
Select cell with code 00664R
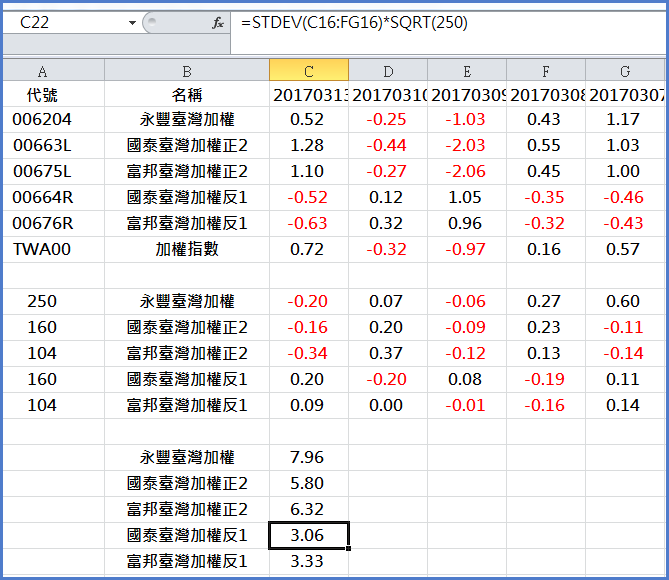(53, 198)
